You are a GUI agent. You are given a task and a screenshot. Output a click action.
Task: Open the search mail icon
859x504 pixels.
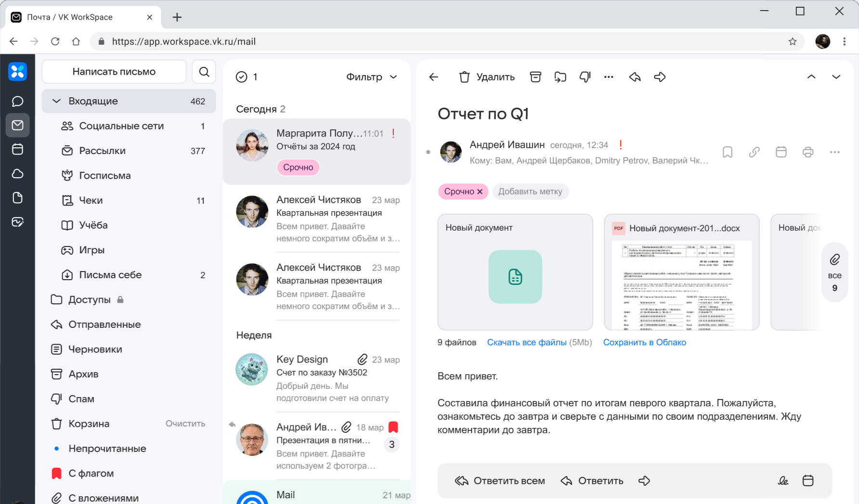pyautogui.click(x=204, y=72)
